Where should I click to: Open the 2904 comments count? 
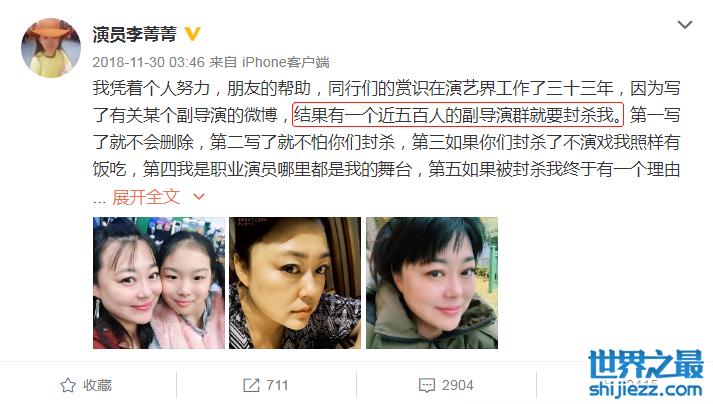(x=457, y=385)
